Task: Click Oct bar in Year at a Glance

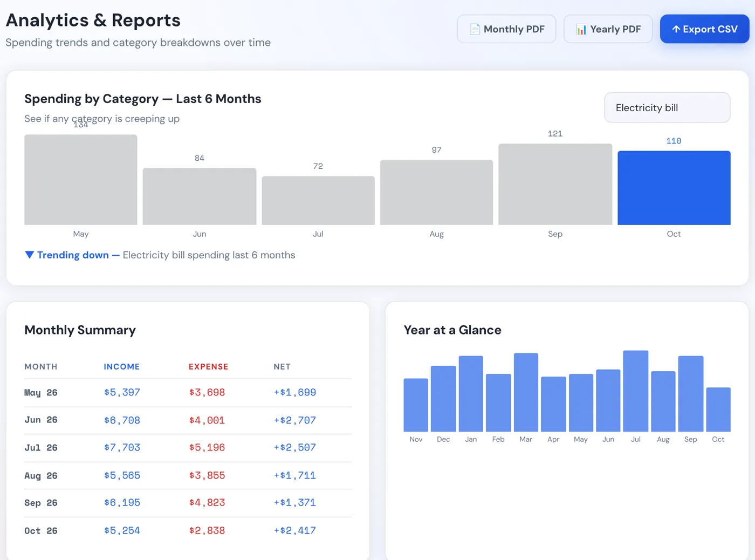Action: pos(718,409)
